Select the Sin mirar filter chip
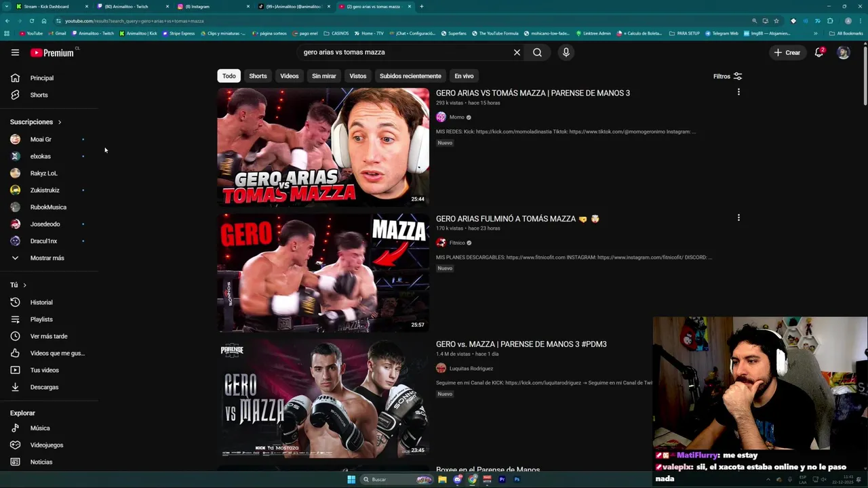Screen dimensions: 868x488 [x=324, y=76]
